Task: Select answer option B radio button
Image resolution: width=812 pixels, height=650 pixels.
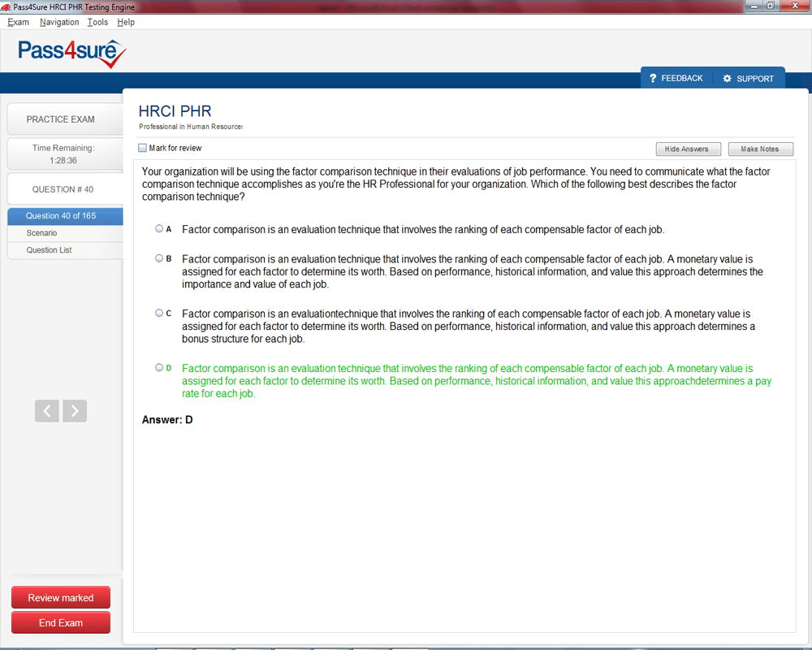Action: tap(159, 258)
